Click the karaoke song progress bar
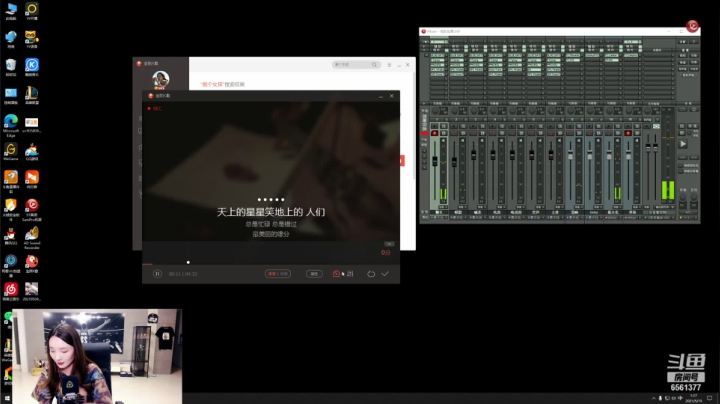Viewport: 720px width, 404px height. pyautogui.click(x=271, y=264)
